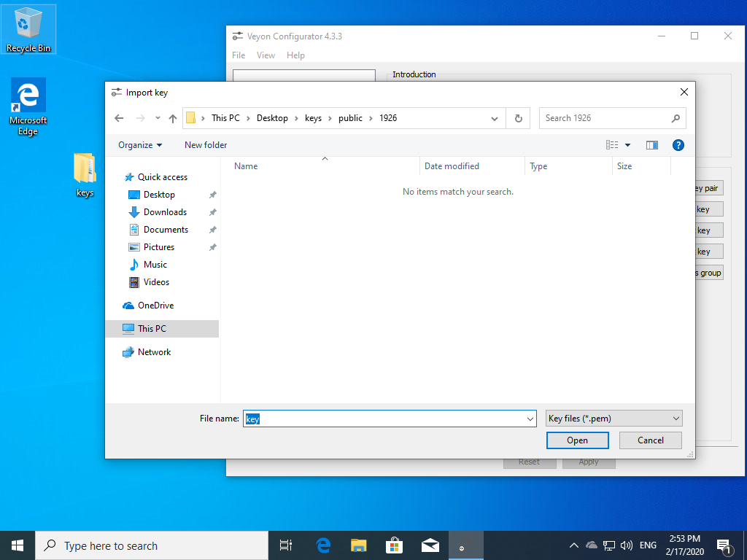The width and height of the screenshot is (747, 560).
Task: Expand the File name history dropdown
Action: tap(530, 419)
